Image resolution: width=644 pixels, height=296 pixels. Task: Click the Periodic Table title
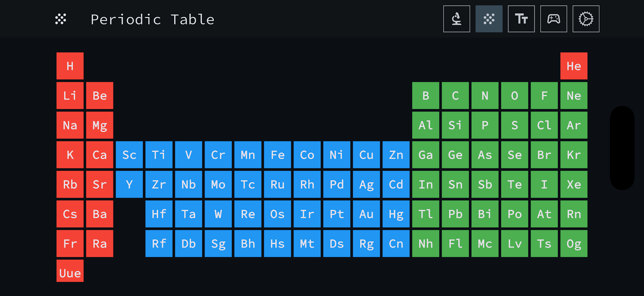[152, 20]
